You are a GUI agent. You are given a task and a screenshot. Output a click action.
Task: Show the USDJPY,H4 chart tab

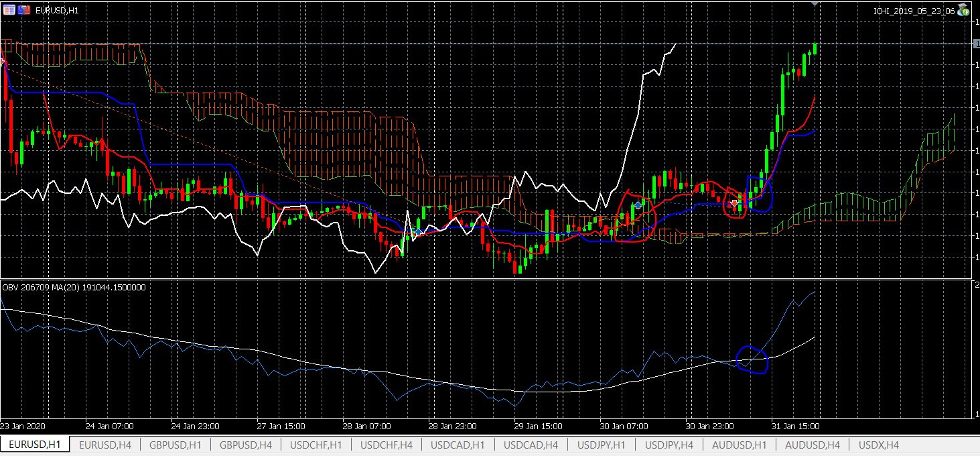[669, 445]
